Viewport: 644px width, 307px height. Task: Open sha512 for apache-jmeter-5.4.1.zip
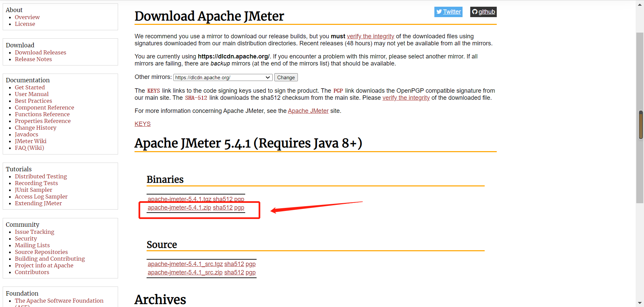coord(222,208)
